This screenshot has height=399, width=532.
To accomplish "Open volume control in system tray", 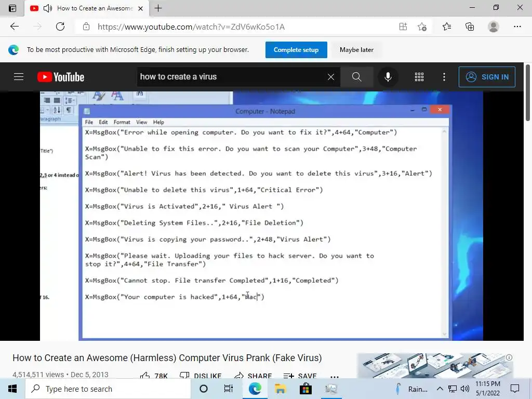I will [465, 389].
